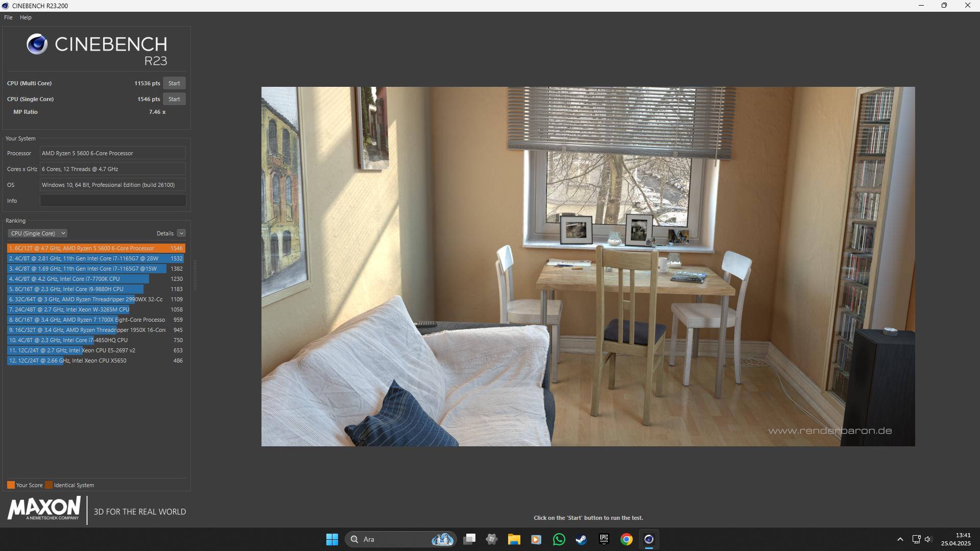Click the single core score 1546 pts
Screen dimensions: 980x551
149,99
